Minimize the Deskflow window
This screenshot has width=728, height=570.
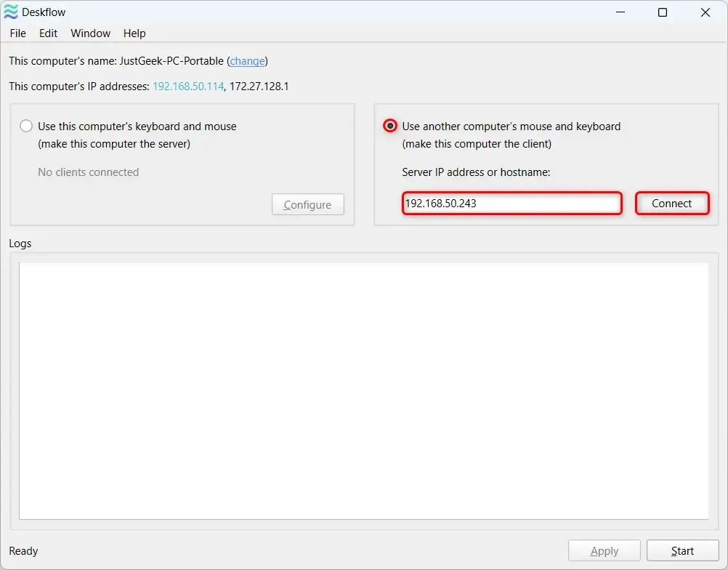[620, 12]
